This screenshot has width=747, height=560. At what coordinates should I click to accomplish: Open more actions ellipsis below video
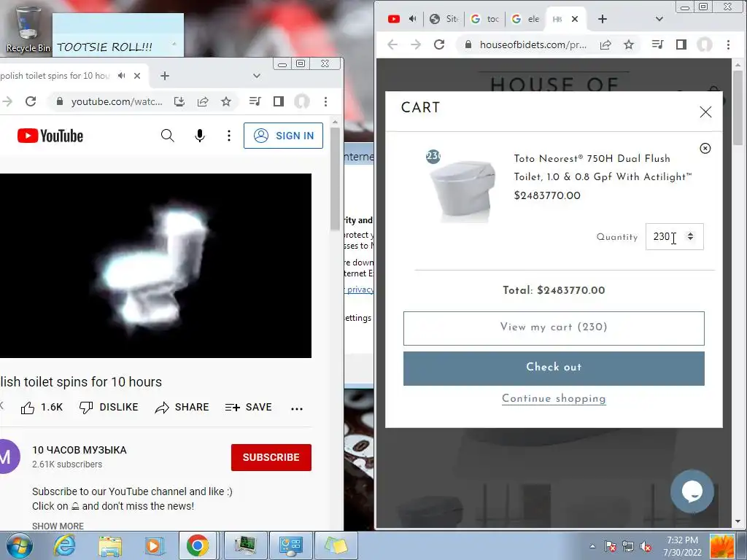point(297,408)
